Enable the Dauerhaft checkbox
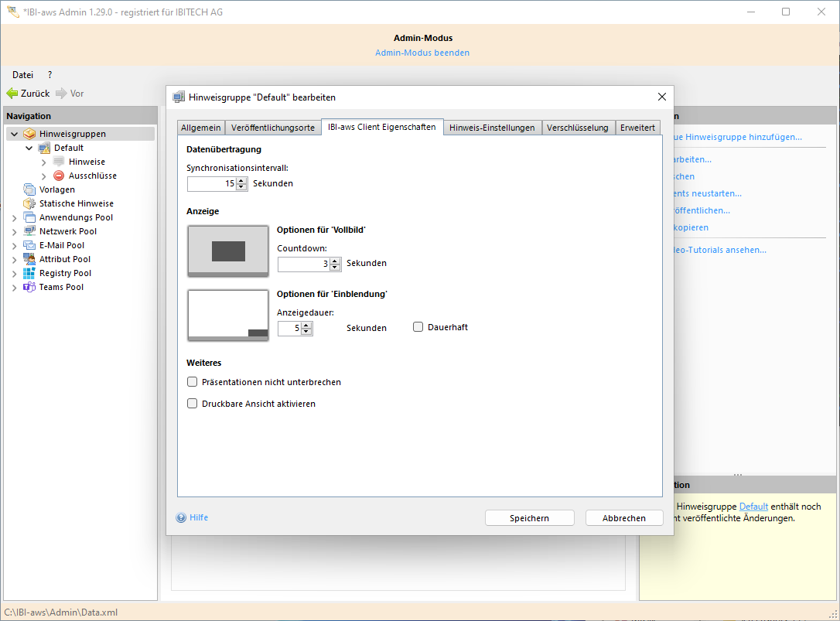The height and width of the screenshot is (621, 840). click(x=418, y=327)
